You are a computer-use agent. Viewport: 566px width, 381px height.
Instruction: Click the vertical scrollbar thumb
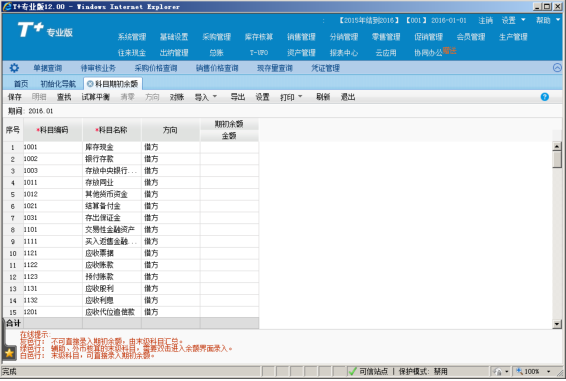coord(557,159)
